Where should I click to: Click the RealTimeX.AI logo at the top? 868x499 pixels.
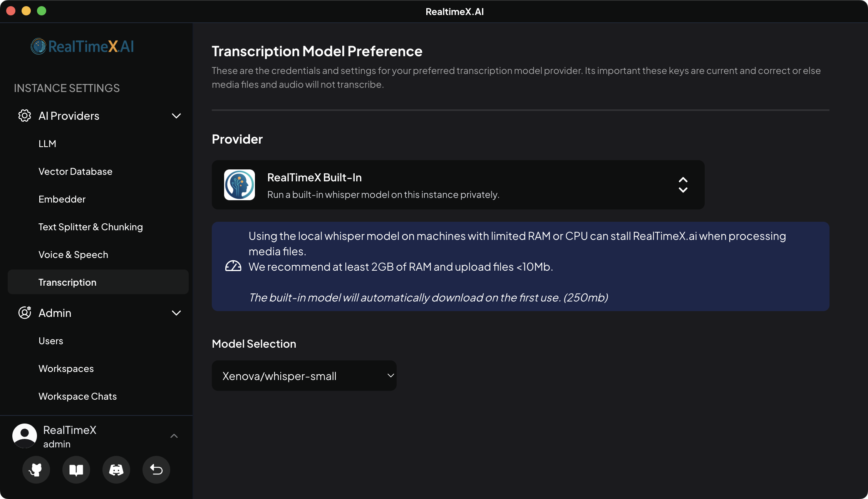(82, 46)
